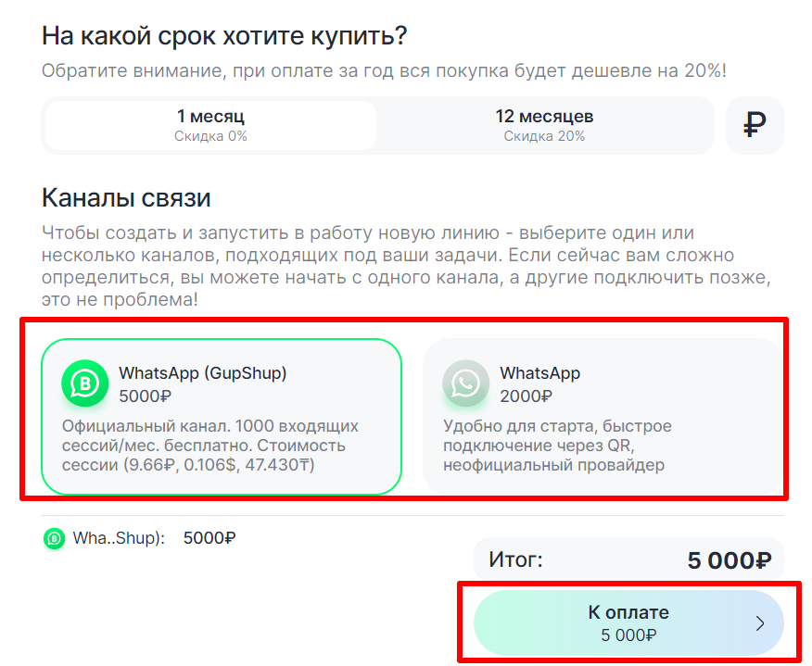Click the grey WhatsApp channel icon

click(466, 383)
